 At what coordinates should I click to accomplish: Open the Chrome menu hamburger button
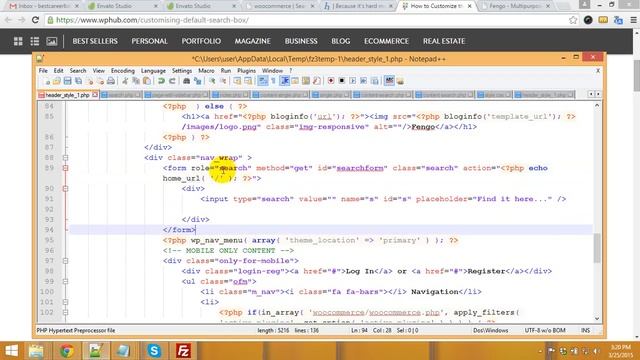coord(633,20)
